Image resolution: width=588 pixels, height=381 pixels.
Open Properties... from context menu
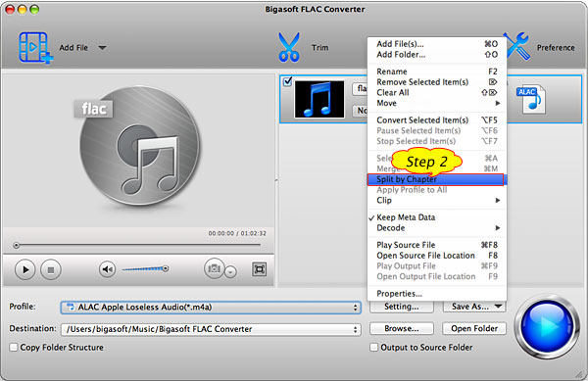pyautogui.click(x=437, y=294)
